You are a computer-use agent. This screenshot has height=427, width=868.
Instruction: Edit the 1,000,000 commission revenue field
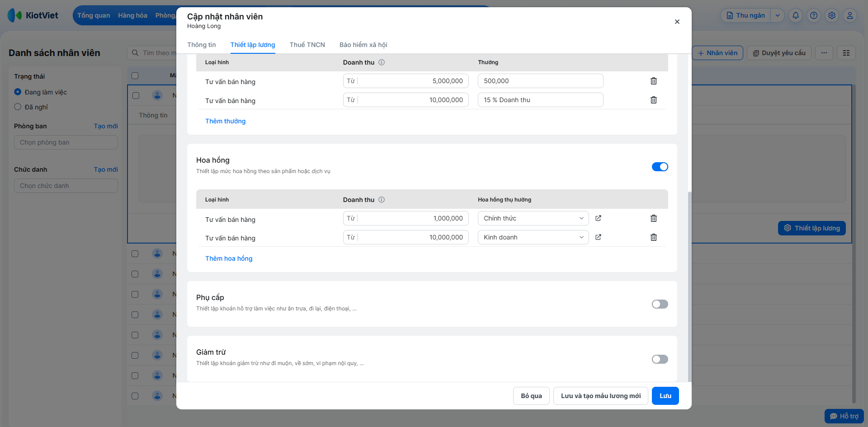coord(406,218)
